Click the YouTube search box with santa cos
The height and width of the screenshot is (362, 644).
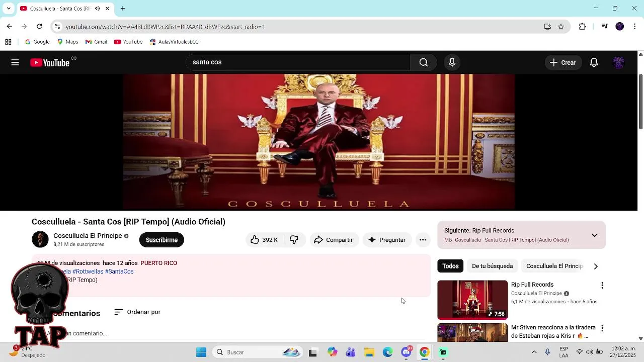(x=298, y=62)
